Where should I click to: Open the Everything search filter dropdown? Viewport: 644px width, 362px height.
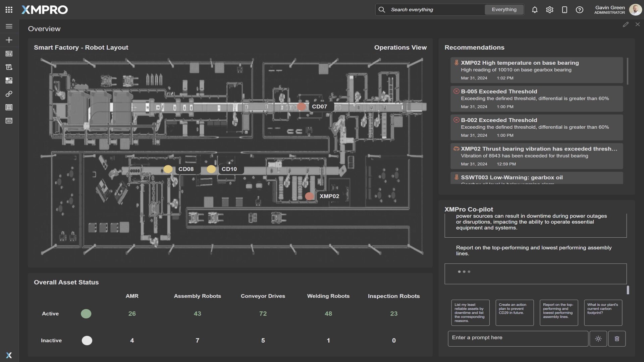click(504, 10)
